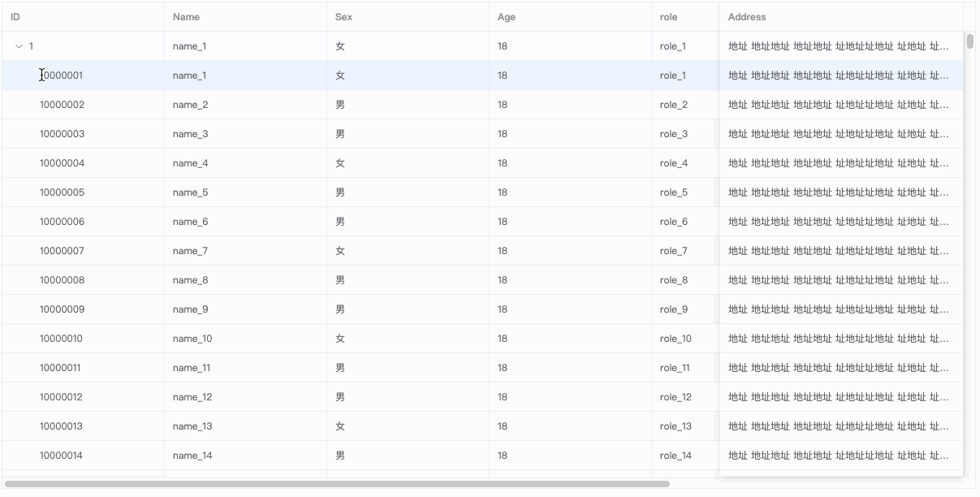Click the role_13 cell
The image size is (980, 497).
coord(685,426)
